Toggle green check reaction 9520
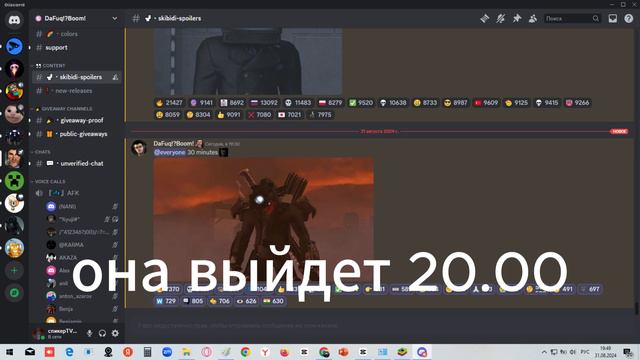Screen dimensions: 640x360 click(x=361, y=103)
